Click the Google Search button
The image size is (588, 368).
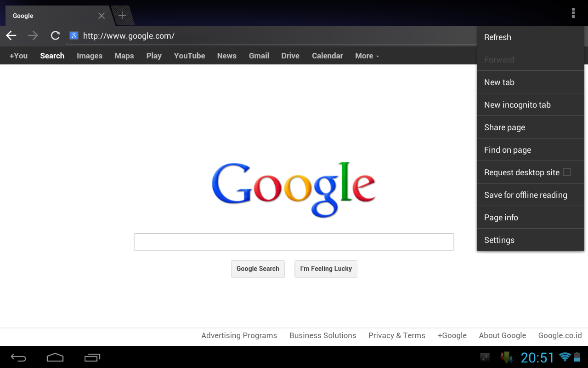click(258, 269)
